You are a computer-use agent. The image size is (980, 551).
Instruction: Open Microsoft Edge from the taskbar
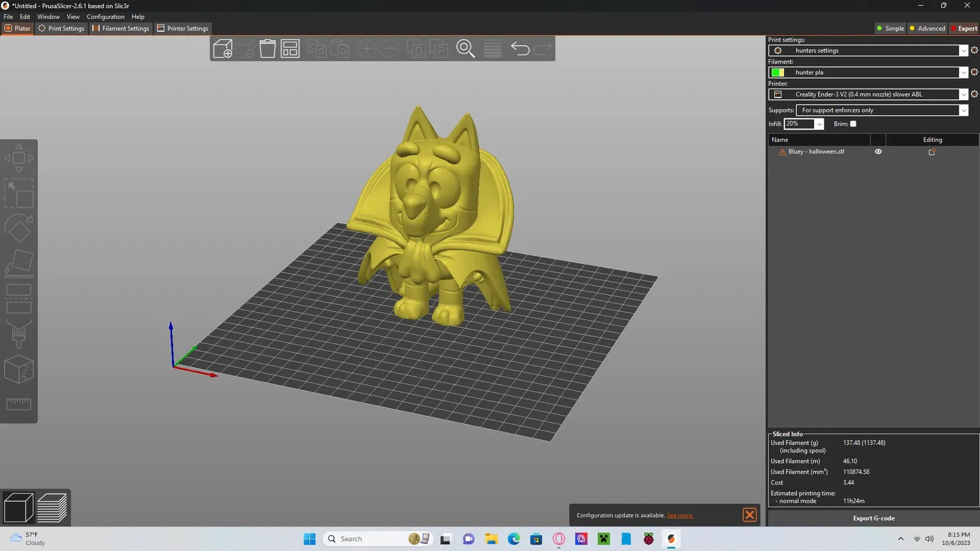point(513,539)
